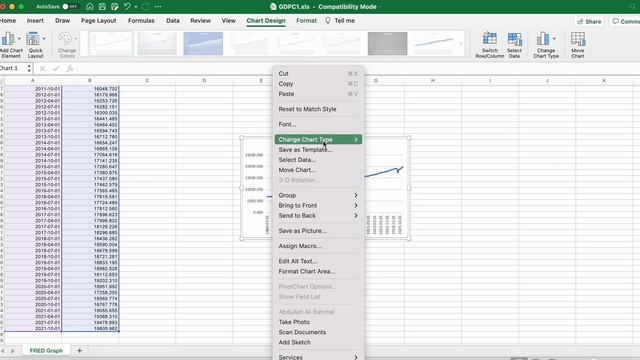640x360 pixels.
Task: Click cell with value 16048.702
Action: point(90,89)
